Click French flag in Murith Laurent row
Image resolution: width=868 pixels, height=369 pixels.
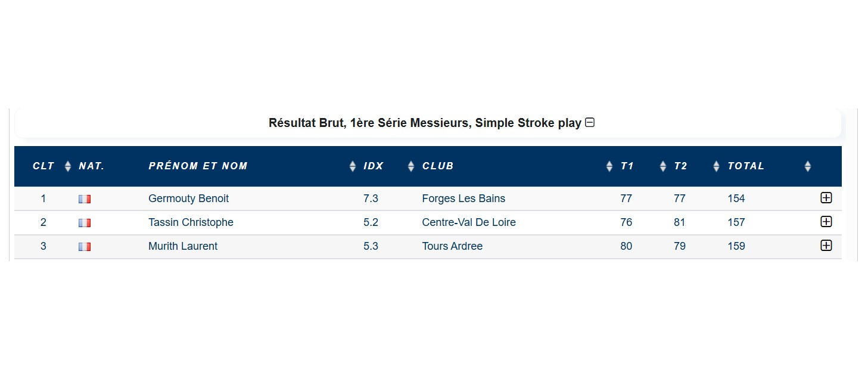click(85, 247)
